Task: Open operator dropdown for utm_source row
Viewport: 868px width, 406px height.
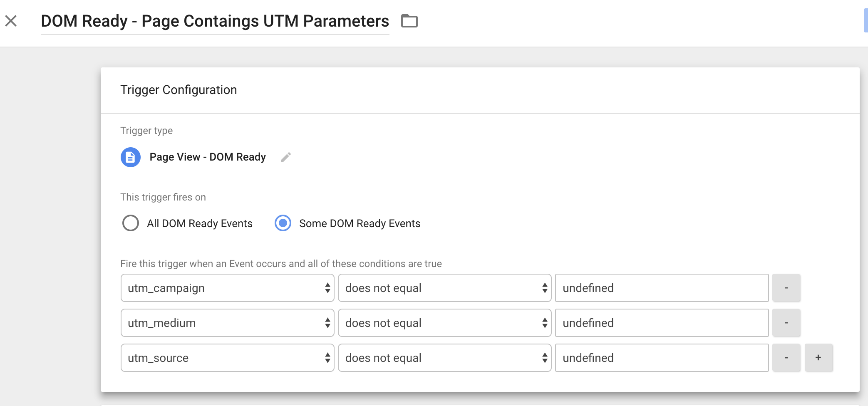Action: click(x=444, y=358)
